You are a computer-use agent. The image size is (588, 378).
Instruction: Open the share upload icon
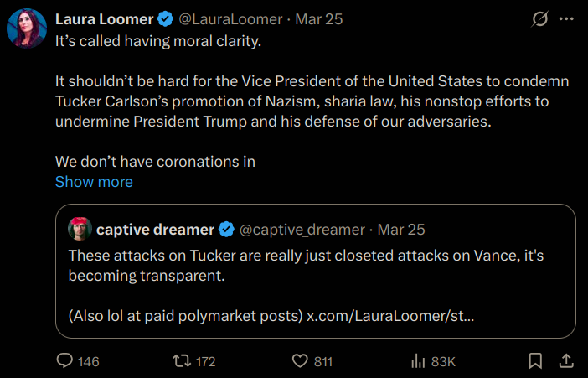pyautogui.click(x=566, y=360)
